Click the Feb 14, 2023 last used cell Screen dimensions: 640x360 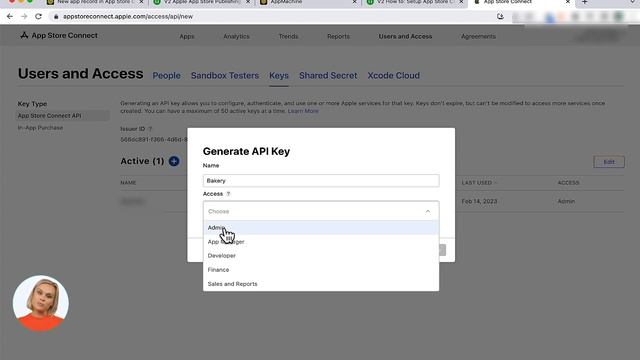coord(479,201)
